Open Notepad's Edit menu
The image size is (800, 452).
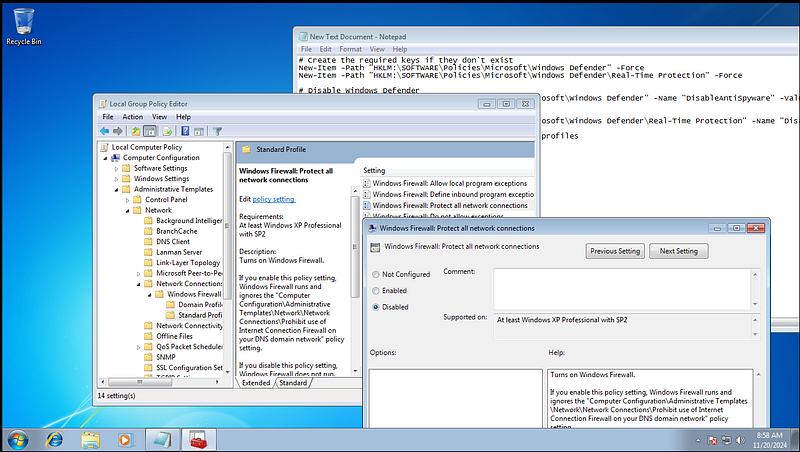point(326,49)
